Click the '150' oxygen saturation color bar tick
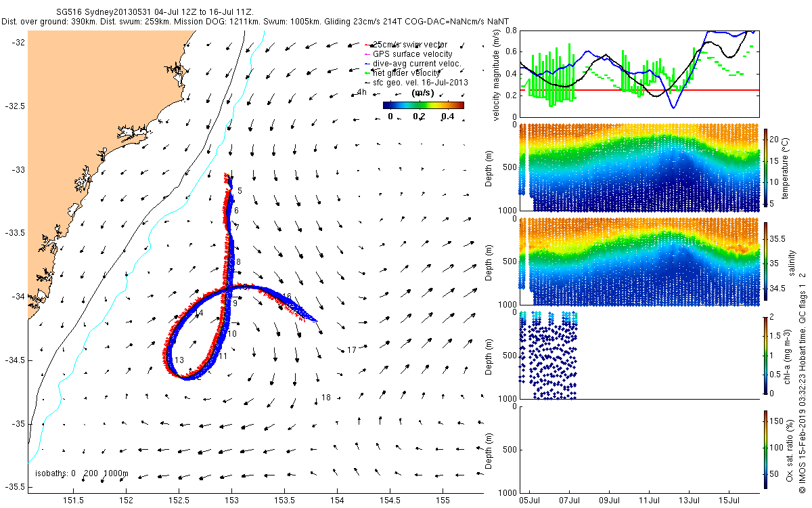 (778, 422)
